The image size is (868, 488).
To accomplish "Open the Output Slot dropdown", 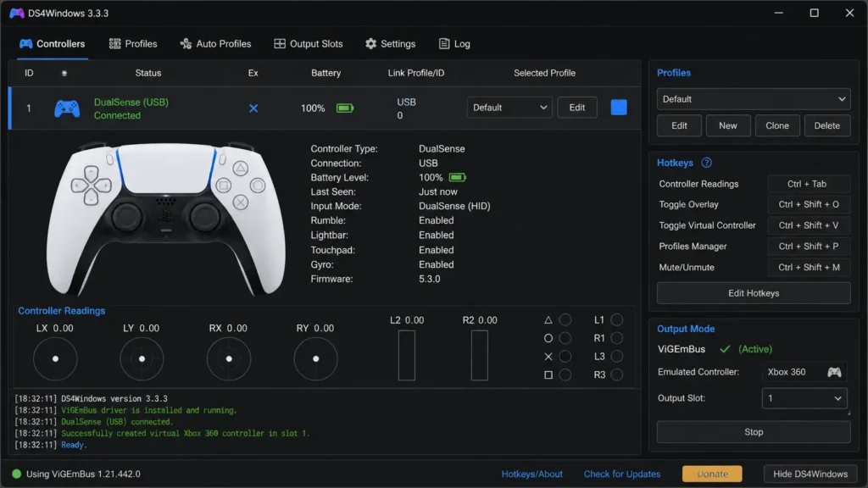I will pos(804,398).
